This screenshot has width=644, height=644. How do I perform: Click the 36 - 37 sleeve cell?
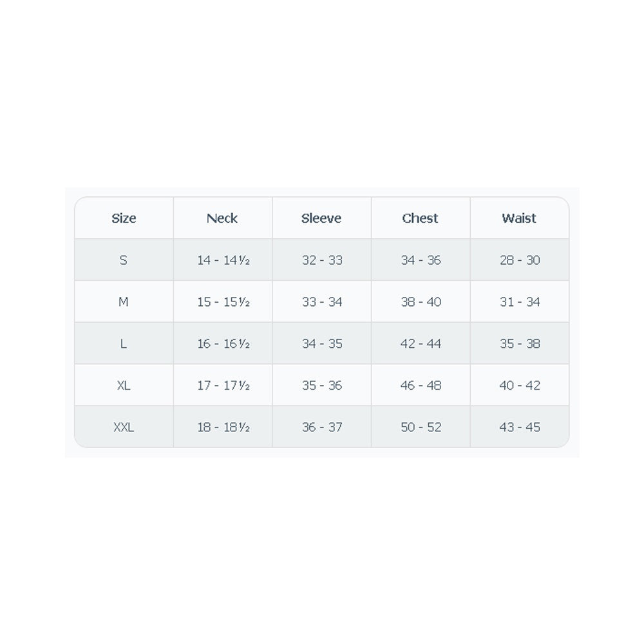tap(322, 427)
